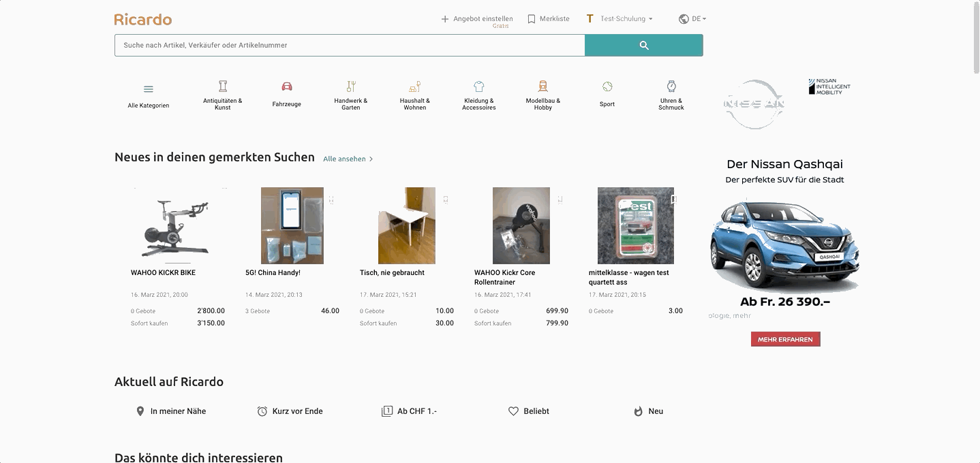Image resolution: width=980 pixels, height=463 pixels.
Task: Click the Nissan logo in the ad
Action: (754, 103)
